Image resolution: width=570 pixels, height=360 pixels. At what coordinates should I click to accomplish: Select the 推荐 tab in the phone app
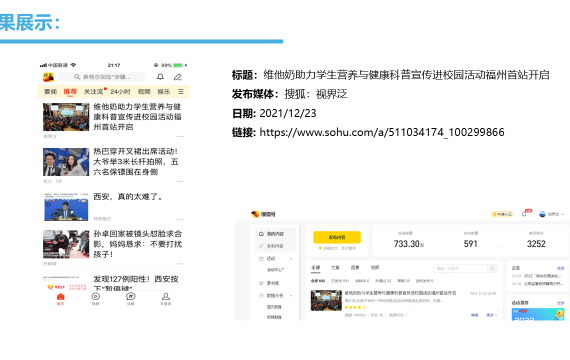click(70, 92)
